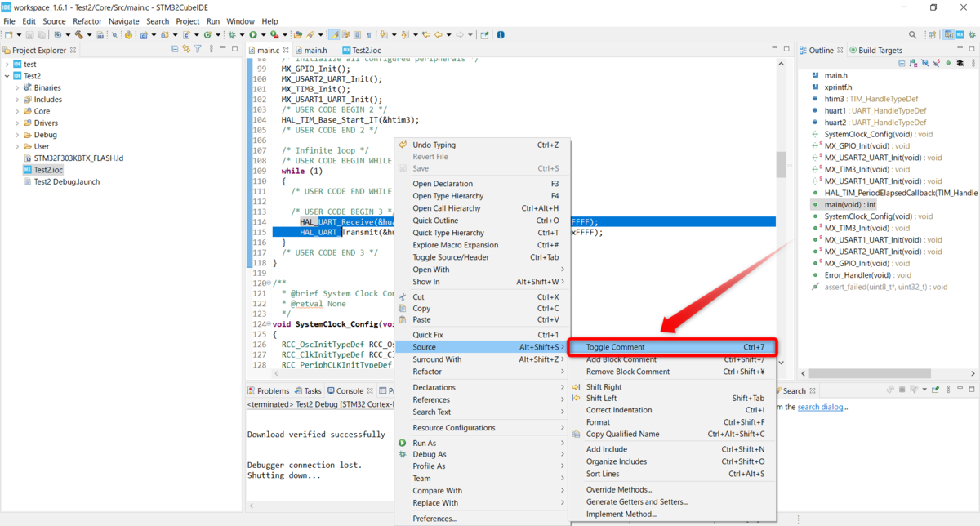Toggle Hide Fields in Outline toolbar
This screenshot has height=526, width=980.
click(925, 63)
